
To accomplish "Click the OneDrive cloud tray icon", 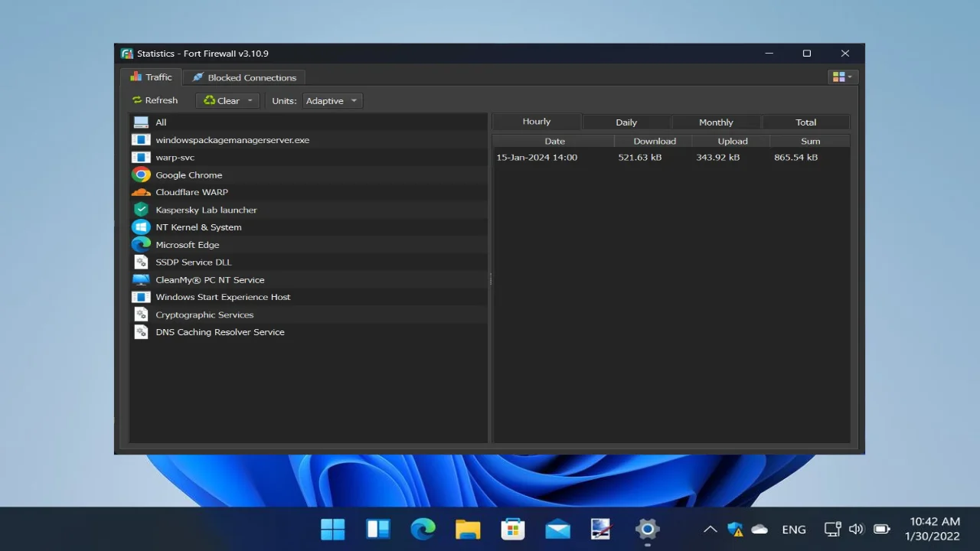I will (x=759, y=529).
